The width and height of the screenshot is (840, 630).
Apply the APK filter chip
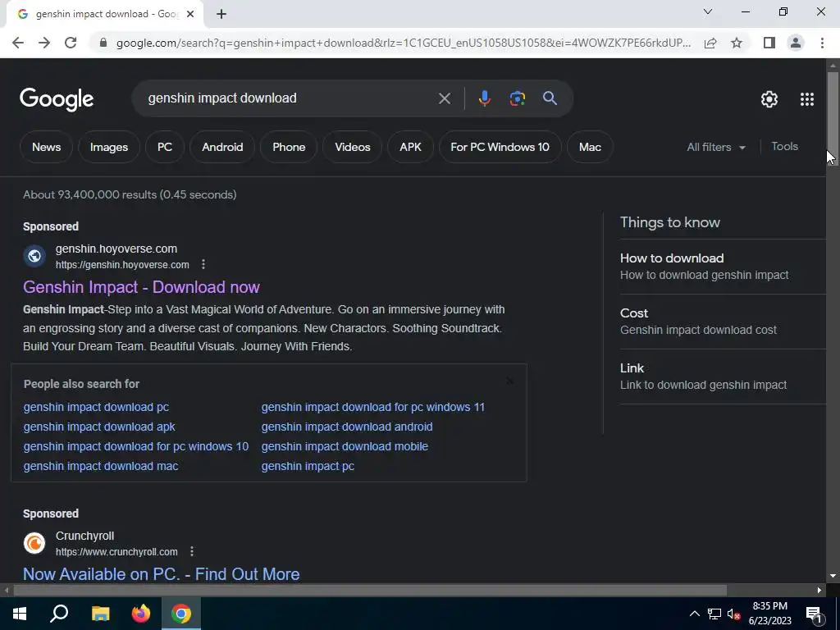(410, 148)
